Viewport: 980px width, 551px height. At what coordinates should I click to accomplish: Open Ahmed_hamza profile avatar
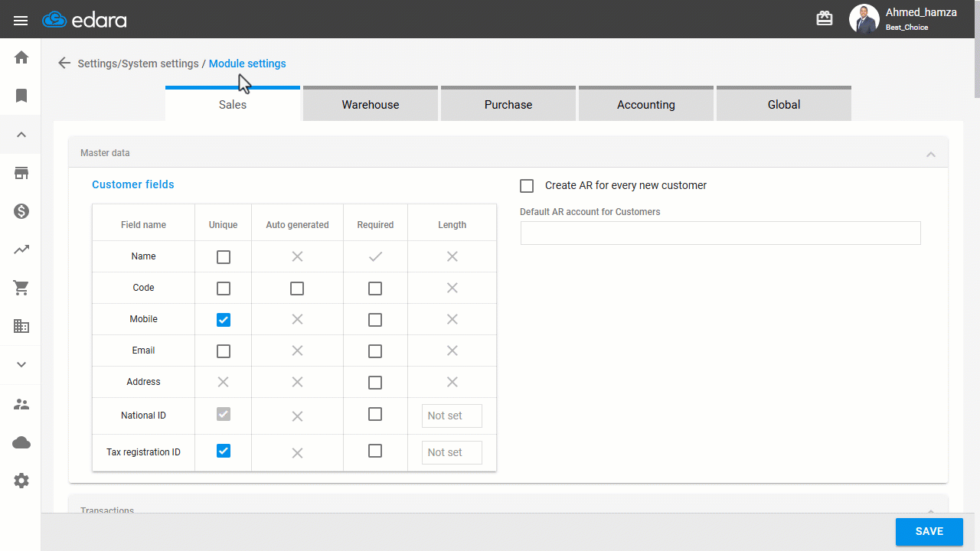pos(864,19)
